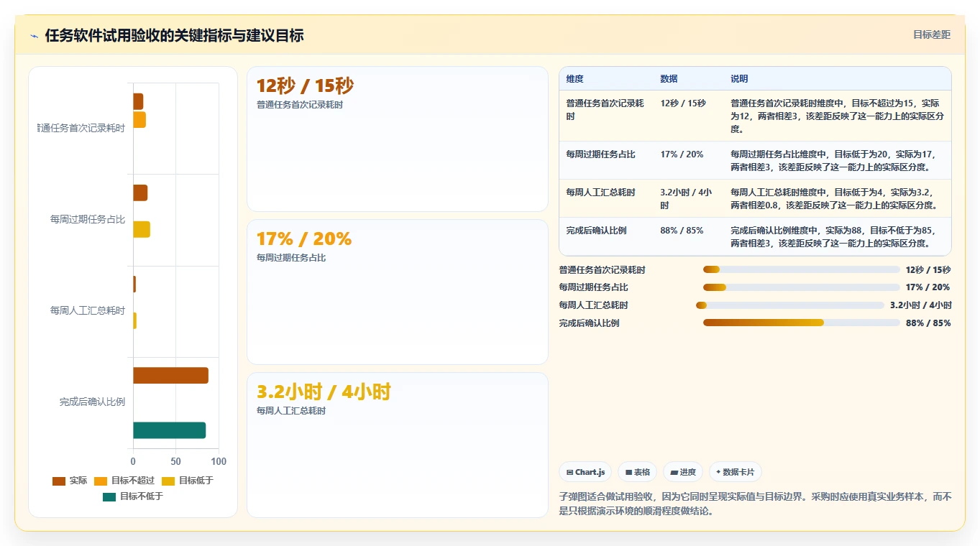This screenshot has width=980, height=546.
Task: Click the footer note starting with 子弹图适合做试用验收
Action: click(755, 504)
